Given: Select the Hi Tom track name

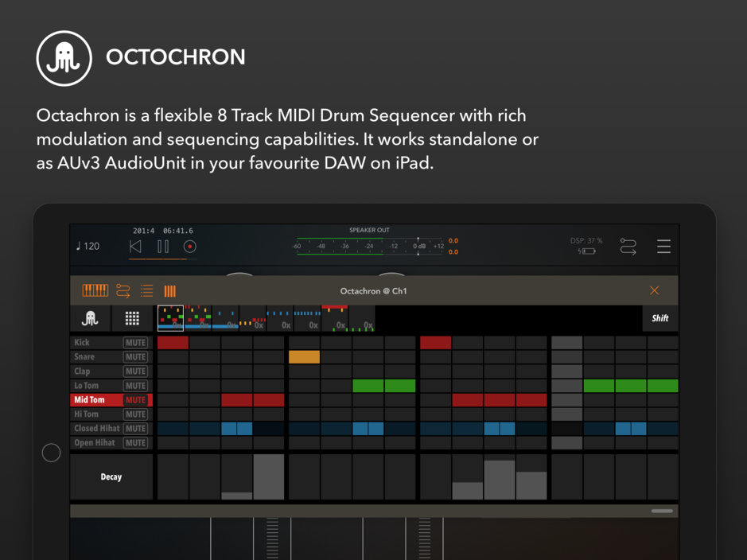Looking at the screenshot, I should click(86, 414).
